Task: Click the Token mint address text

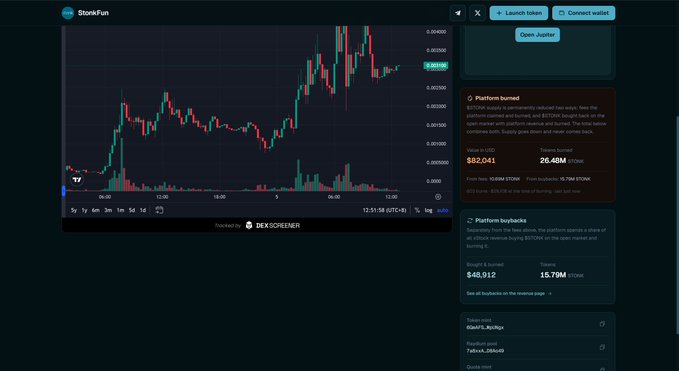Action: coord(485,328)
